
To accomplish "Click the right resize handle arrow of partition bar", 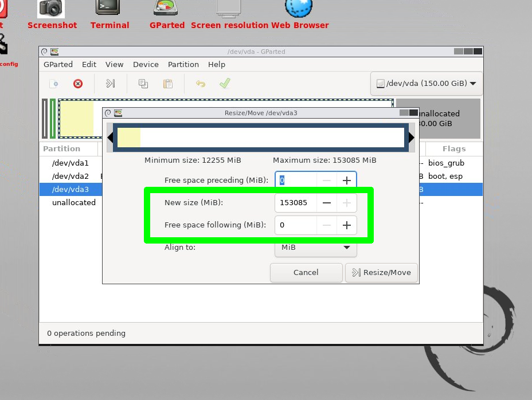I will click(x=412, y=138).
